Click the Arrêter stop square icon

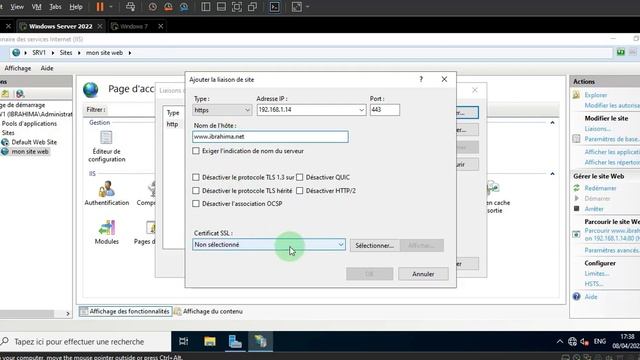pyautogui.click(x=576, y=209)
